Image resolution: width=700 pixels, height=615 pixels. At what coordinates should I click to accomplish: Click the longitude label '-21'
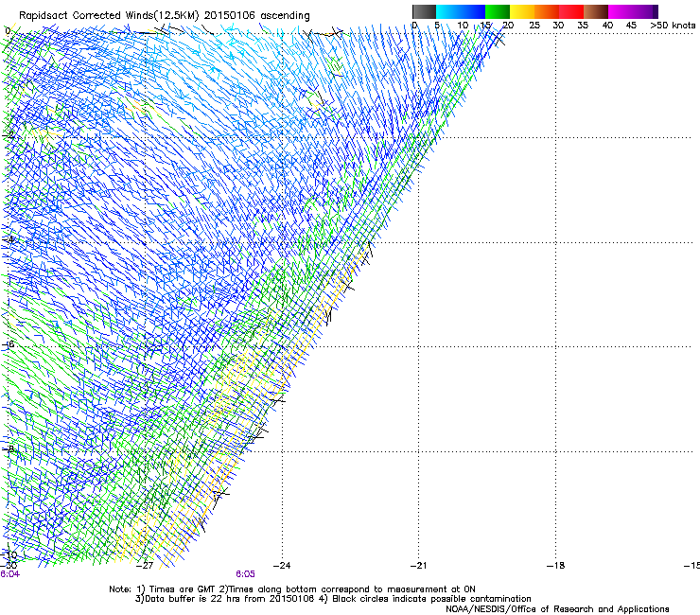coord(418,566)
